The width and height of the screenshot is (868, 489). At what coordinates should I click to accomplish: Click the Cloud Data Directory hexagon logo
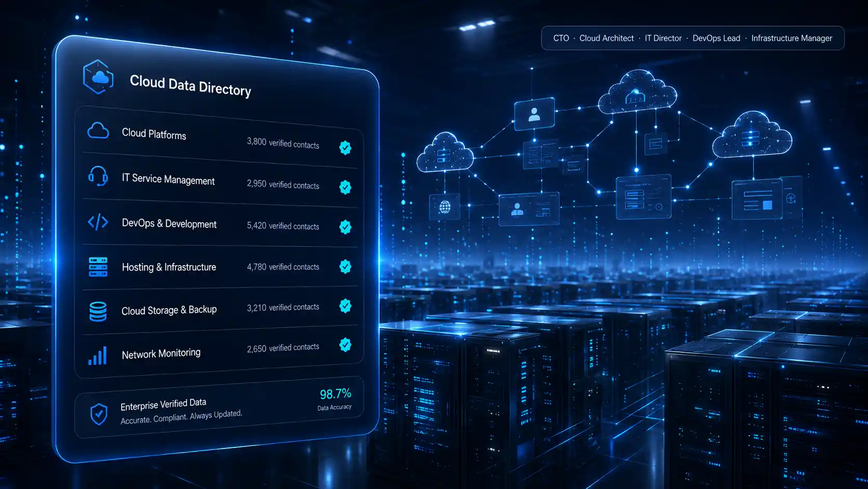click(x=98, y=77)
